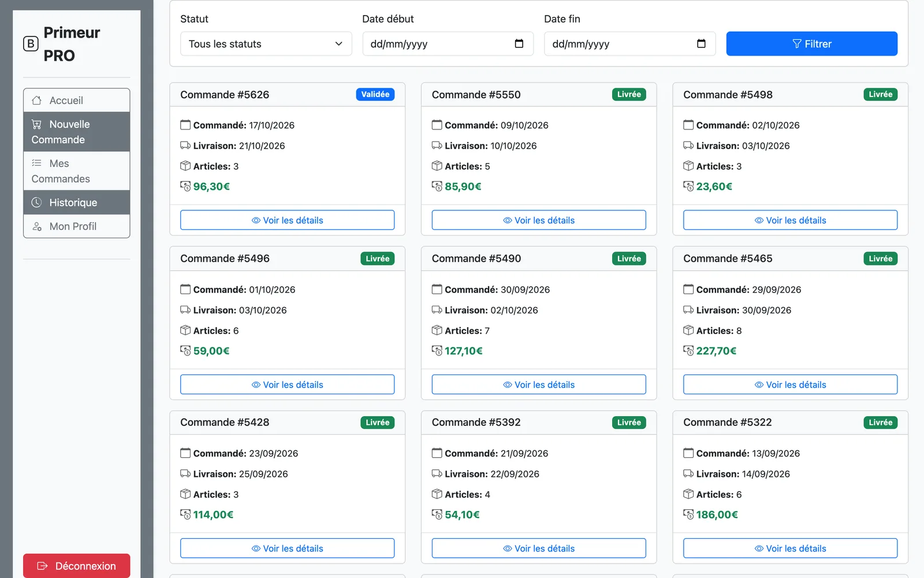Image resolution: width=924 pixels, height=578 pixels.
Task: Click the Date début input field
Action: click(x=448, y=44)
